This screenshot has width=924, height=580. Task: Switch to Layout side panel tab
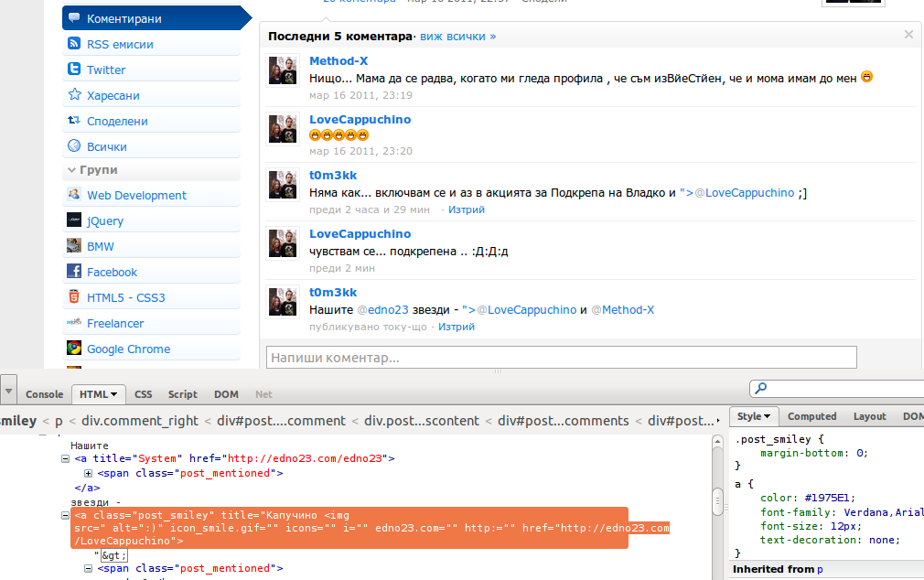(870, 416)
